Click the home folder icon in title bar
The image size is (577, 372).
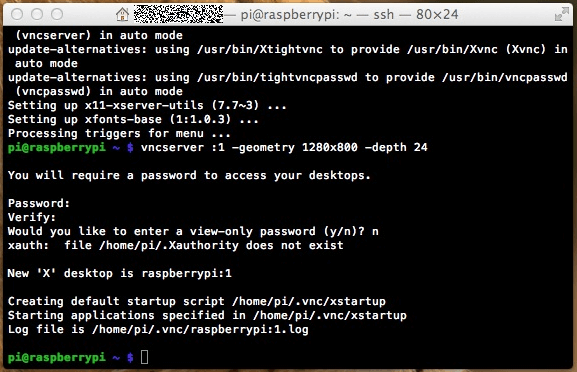click(x=123, y=14)
